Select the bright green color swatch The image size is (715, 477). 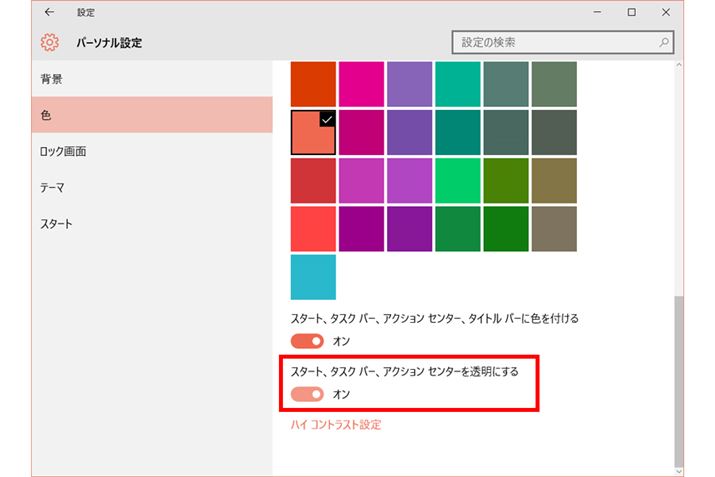pos(458,180)
